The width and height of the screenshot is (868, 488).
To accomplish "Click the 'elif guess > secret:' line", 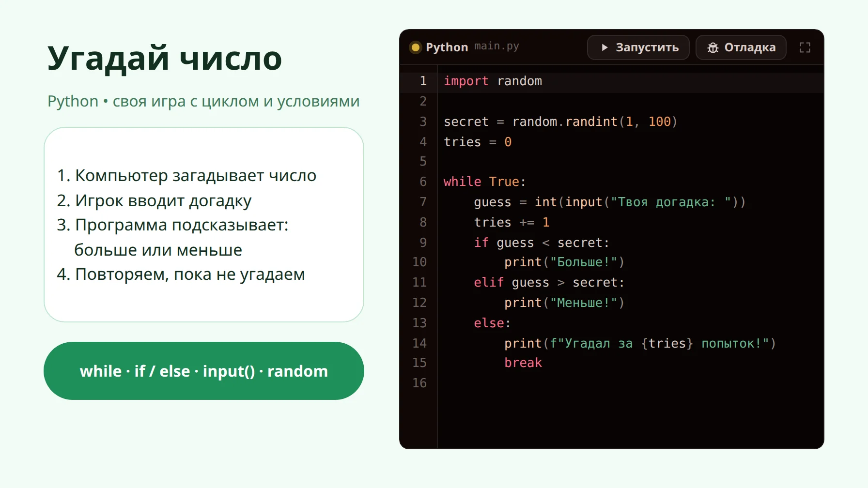I will tap(549, 282).
